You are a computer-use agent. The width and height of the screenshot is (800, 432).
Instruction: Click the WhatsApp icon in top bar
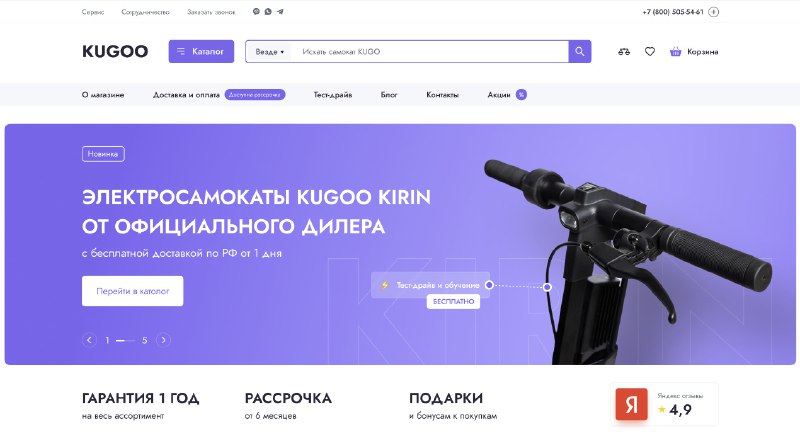[268, 12]
